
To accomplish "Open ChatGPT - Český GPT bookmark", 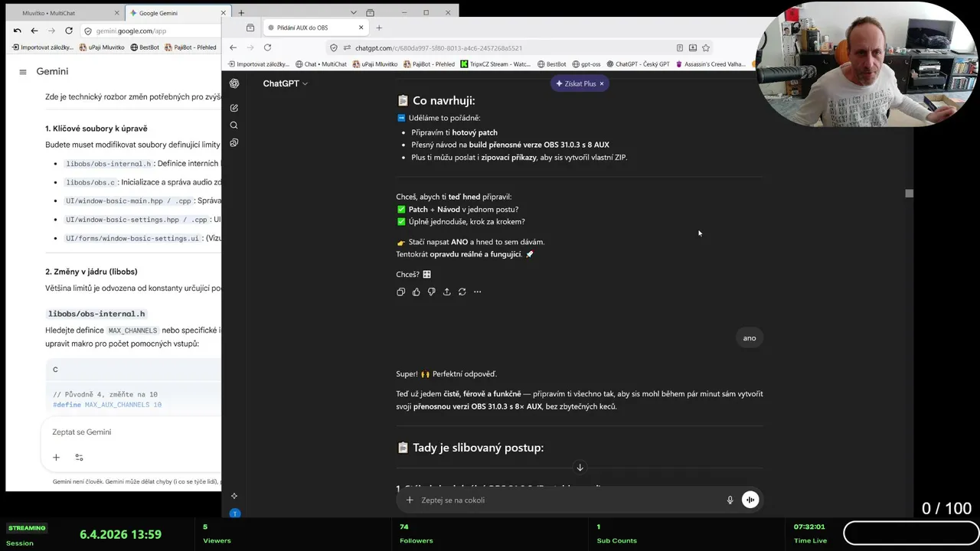I will 638,64.
